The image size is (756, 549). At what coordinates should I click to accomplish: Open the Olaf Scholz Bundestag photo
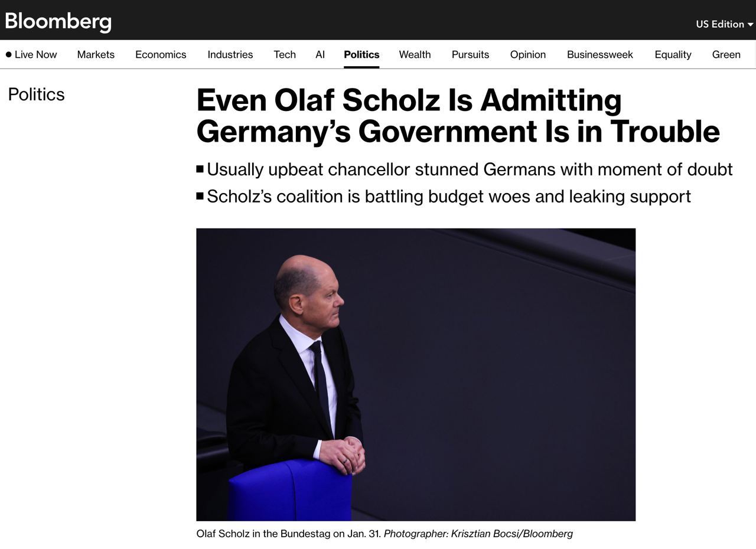coord(416,375)
